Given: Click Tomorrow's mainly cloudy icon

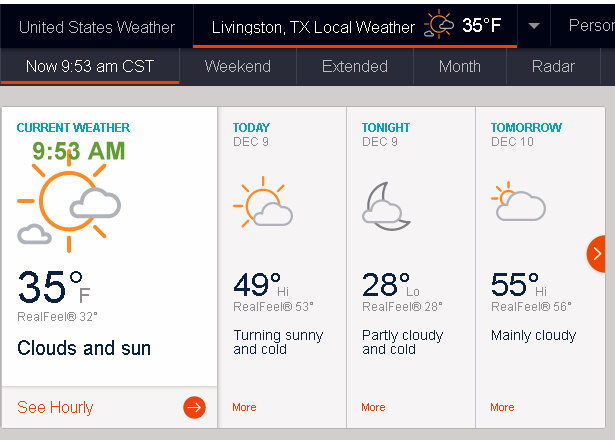Looking at the screenshot, I should point(518,203).
